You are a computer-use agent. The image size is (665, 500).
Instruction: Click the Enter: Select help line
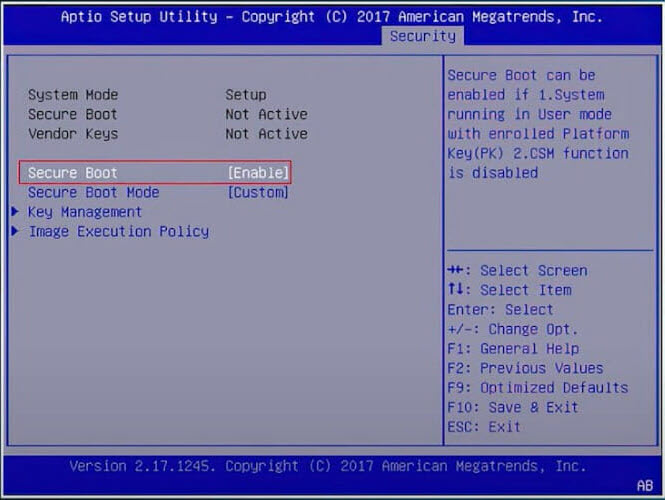point(500,310)
